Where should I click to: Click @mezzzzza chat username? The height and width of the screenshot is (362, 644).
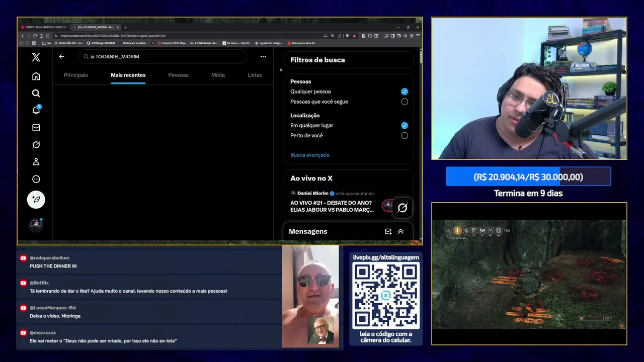pos(43,333)
